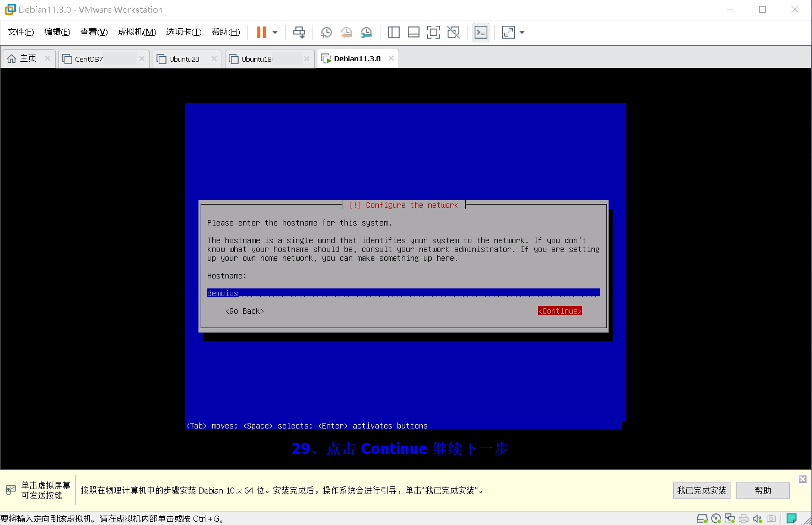Close the Ubuntu18 tab
The image size is (812, 525).
(x=306, y=58)
